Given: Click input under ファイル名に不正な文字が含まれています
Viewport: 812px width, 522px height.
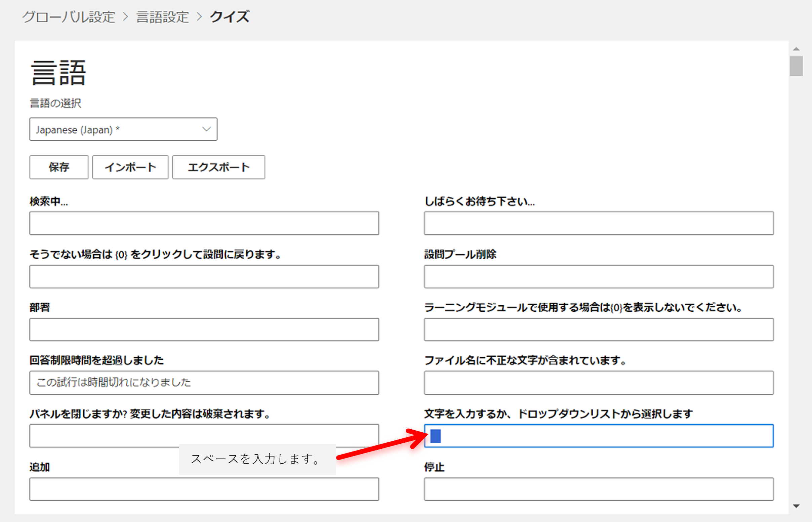Looking at the screenshot, I should tap(599, 383).
